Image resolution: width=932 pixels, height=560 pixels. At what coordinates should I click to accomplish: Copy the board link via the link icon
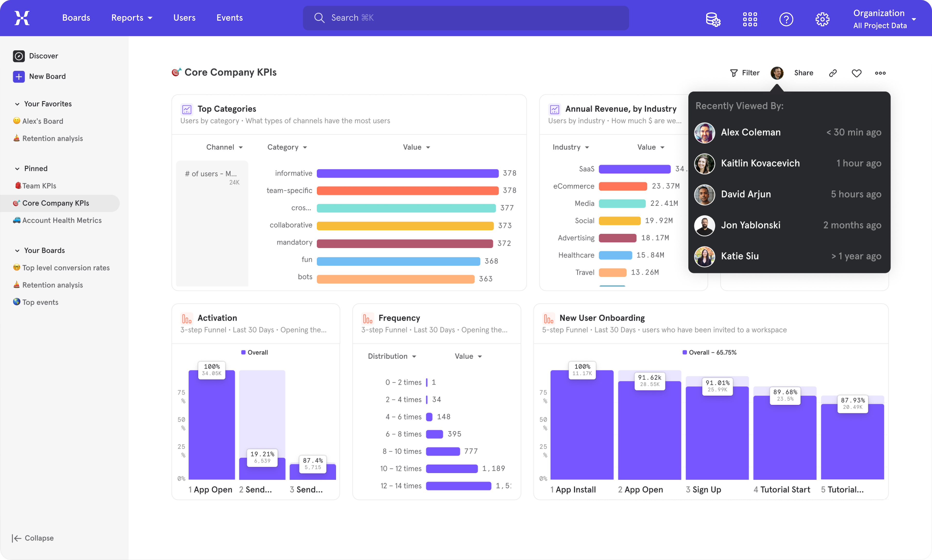833,73
